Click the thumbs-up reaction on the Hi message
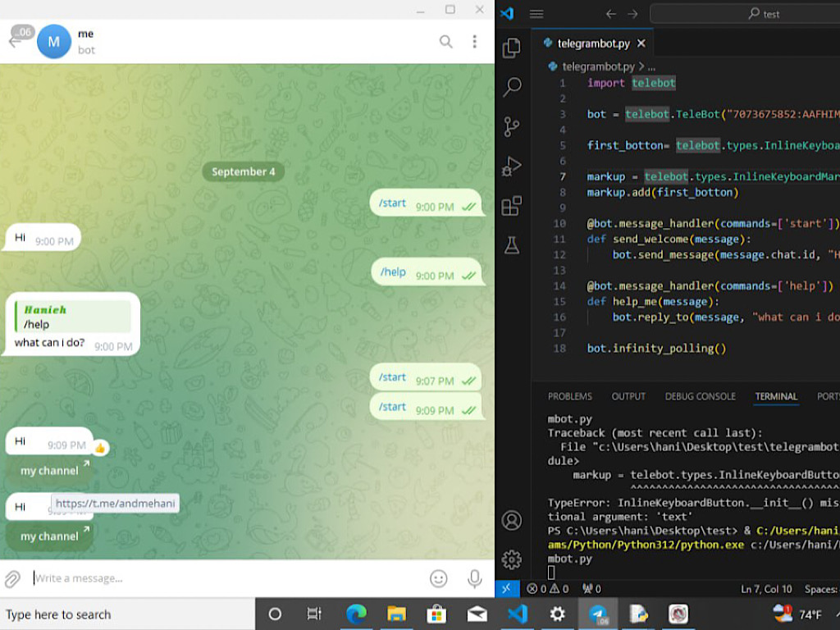This screenshot has height=630, width=840. pos(100,447)
